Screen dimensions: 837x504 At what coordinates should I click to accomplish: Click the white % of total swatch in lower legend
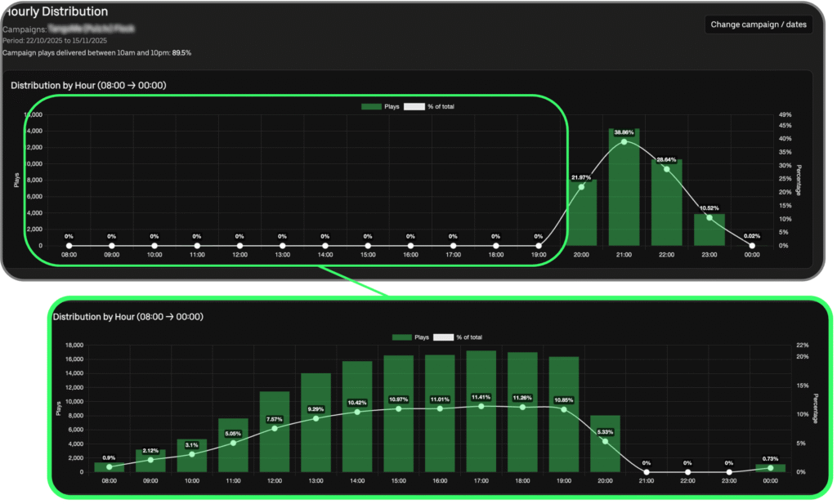(x=443, y=337)
